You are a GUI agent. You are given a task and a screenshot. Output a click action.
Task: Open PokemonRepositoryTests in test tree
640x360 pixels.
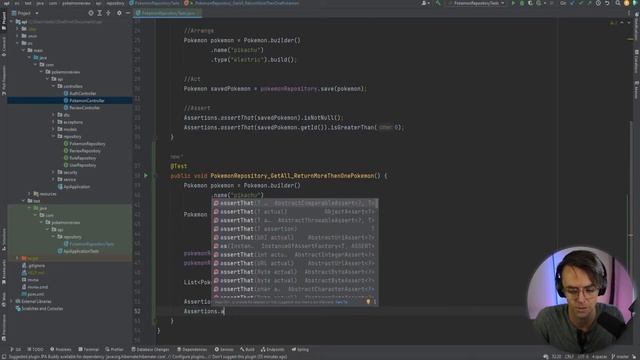tap(89, 244)
